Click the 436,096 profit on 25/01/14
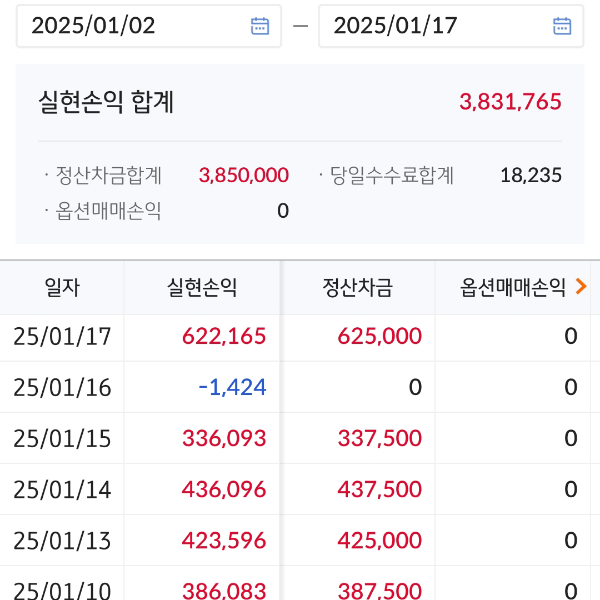 [224, 489]
